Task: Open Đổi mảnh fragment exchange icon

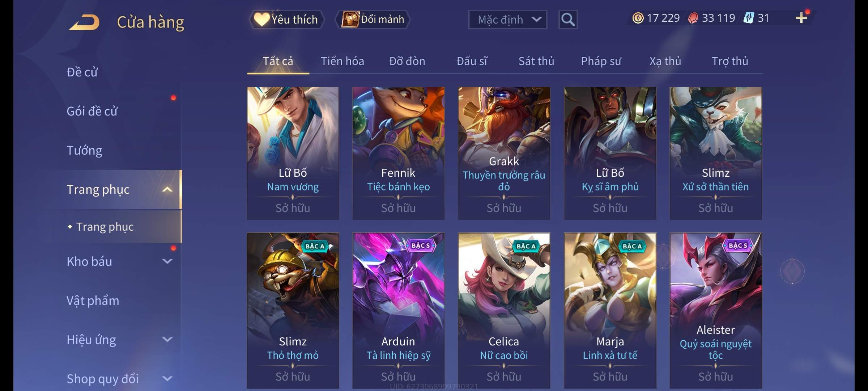Action: click(350, 19)
